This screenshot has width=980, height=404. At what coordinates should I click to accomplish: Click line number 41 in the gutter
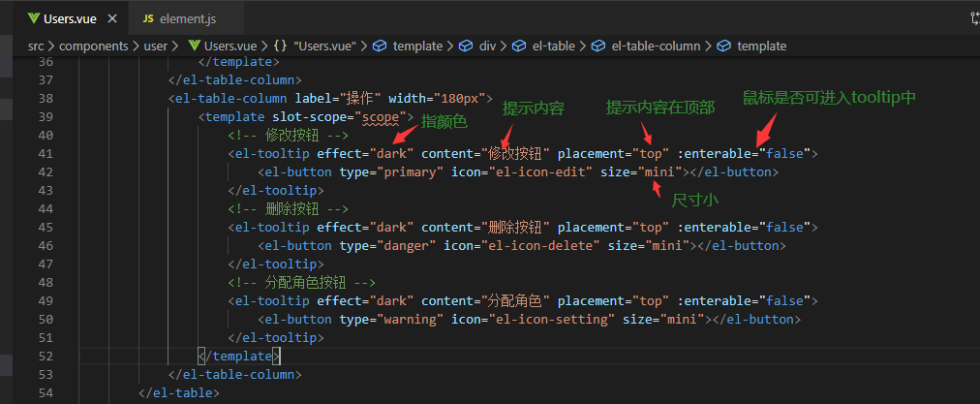pyautogui.click(x=46, y=153)
